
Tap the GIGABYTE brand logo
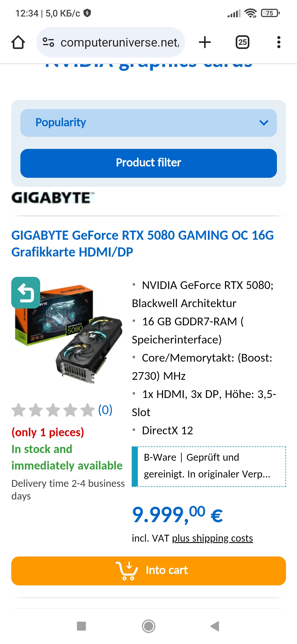point(53,198)
